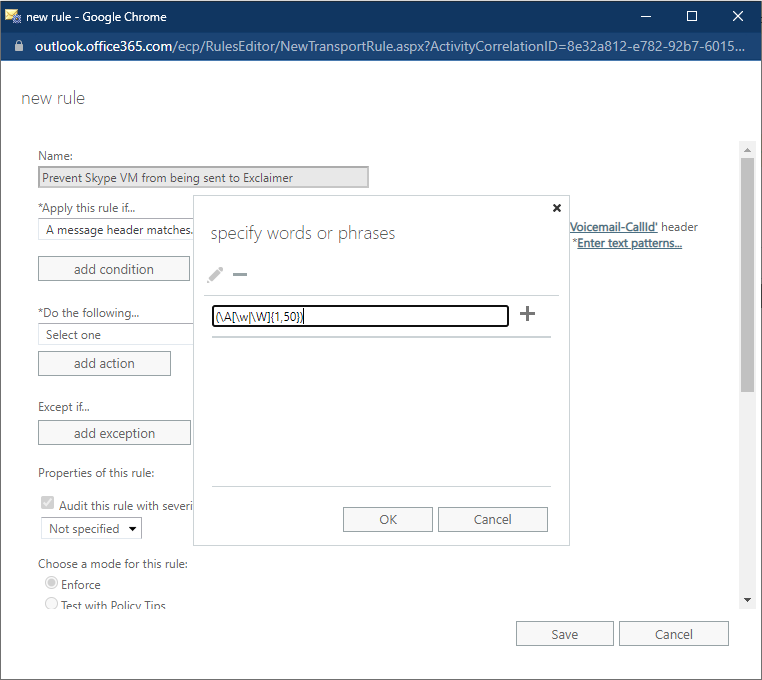Click the envelope icon in title bar
Screen dimensions: 762x680
[13, 16]
